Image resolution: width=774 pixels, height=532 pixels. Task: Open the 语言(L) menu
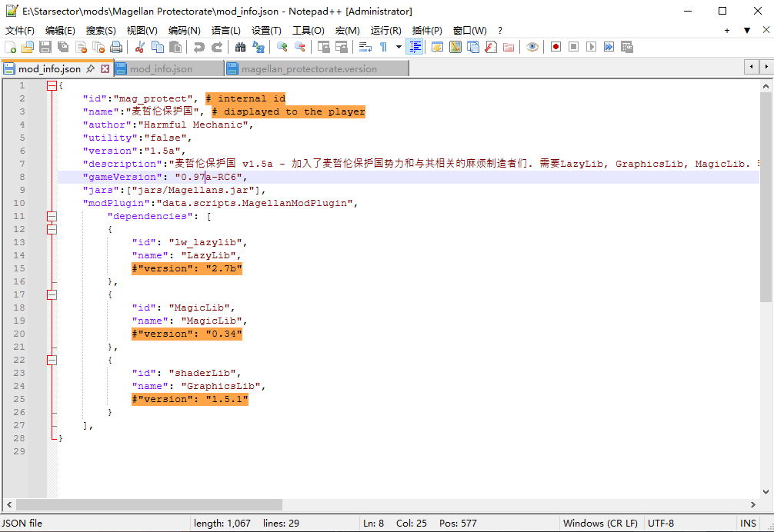tap(226, 31)
